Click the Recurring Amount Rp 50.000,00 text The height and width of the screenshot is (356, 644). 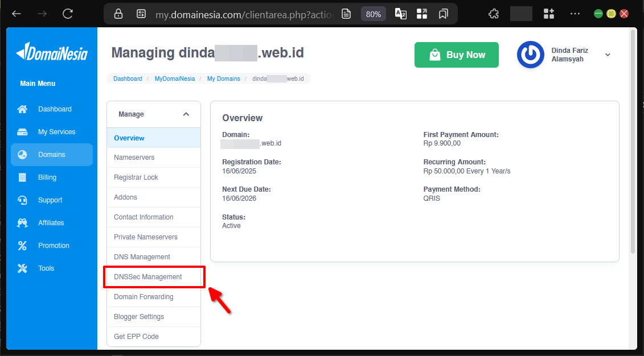tap(467, 171)
